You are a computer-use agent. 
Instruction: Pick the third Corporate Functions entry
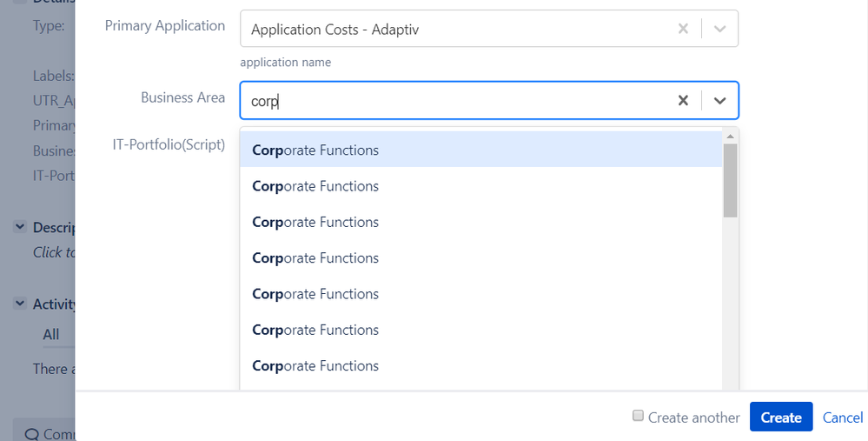(481, 222)
